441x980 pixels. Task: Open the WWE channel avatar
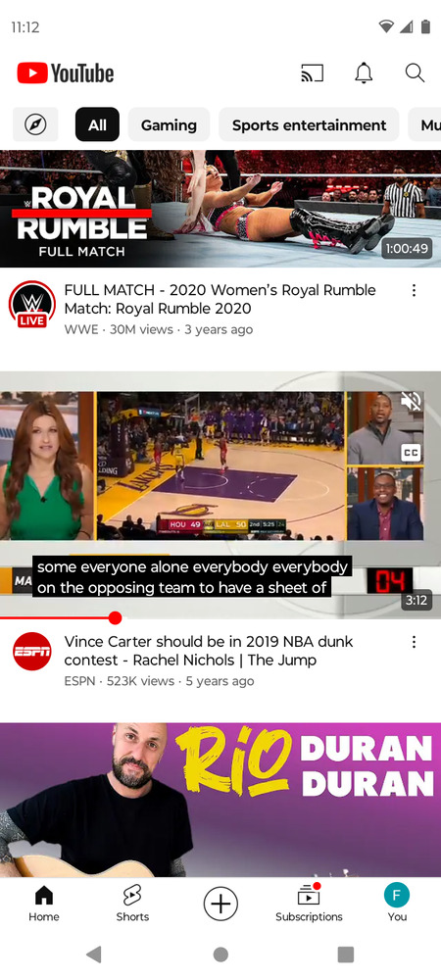(32, 305)
